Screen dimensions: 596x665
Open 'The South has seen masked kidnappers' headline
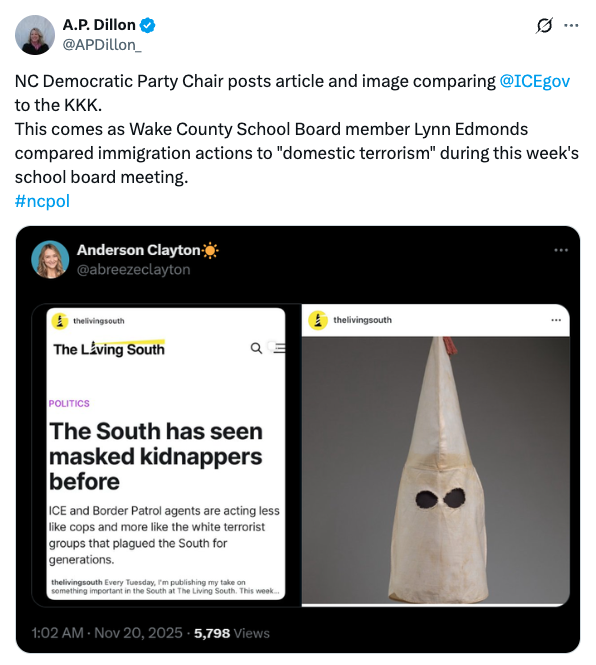pos(156,456)
